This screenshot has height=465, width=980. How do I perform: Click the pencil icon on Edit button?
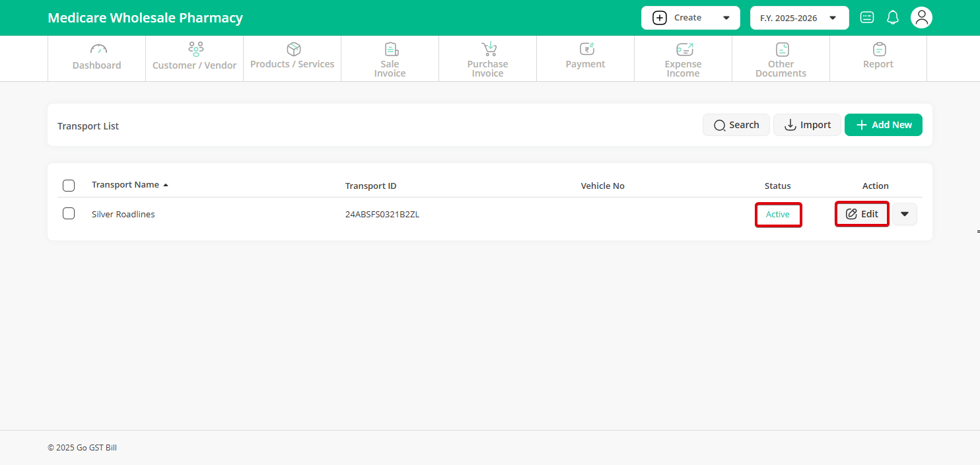[851, 214]
